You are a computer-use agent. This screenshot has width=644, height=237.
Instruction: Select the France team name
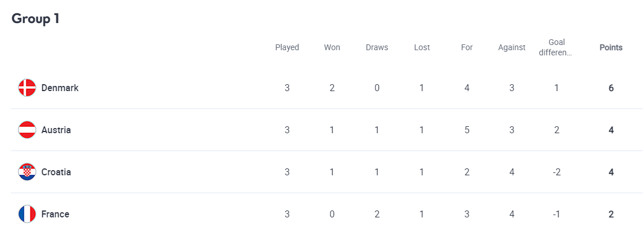pos(55,214)
